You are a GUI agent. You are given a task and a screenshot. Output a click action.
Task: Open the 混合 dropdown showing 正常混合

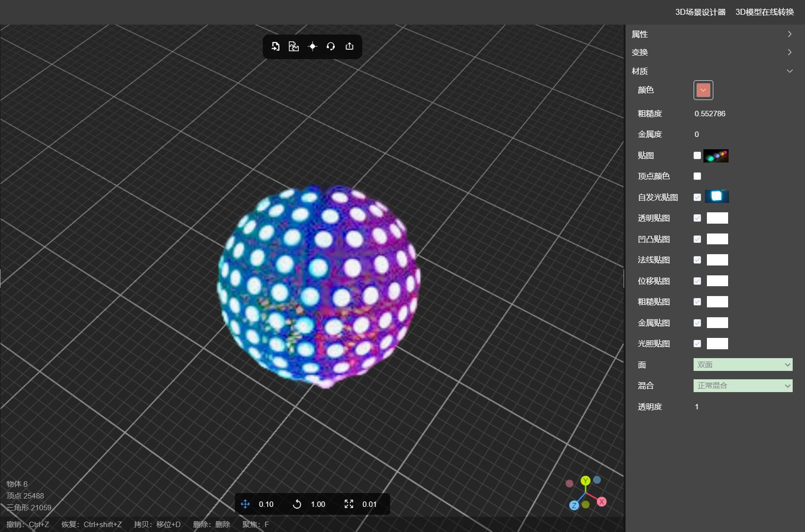coord(743,386)
